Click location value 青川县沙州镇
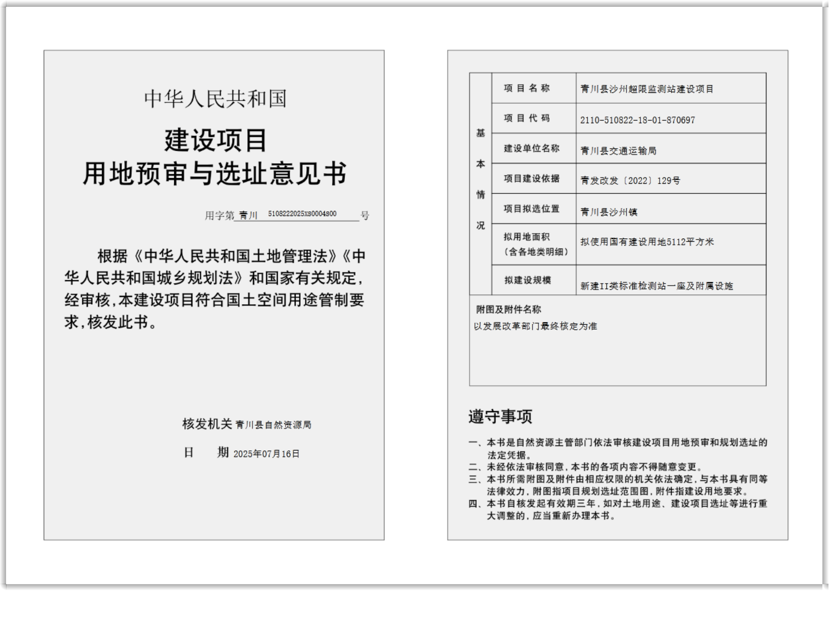The image size is (833, 644). (x=609, y=212)
